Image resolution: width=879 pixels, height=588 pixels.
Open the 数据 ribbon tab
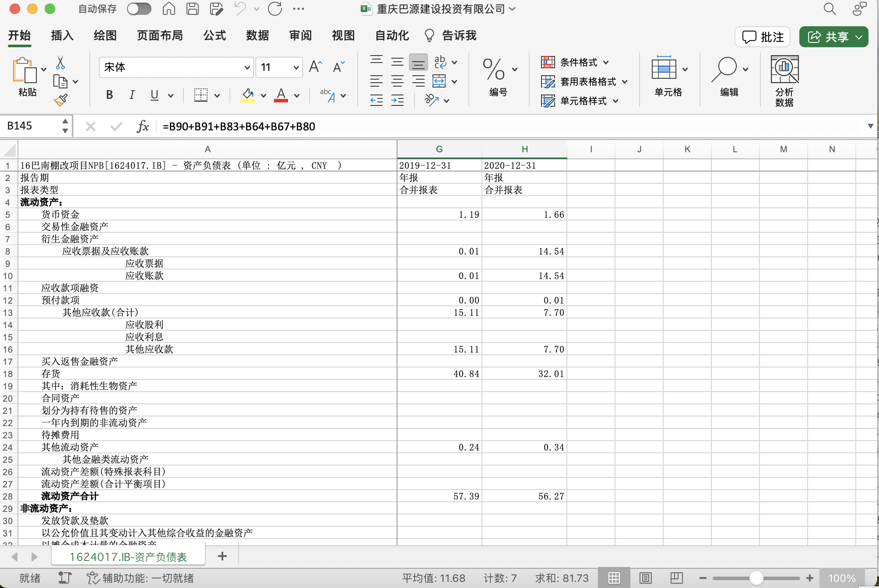point(257,35)
